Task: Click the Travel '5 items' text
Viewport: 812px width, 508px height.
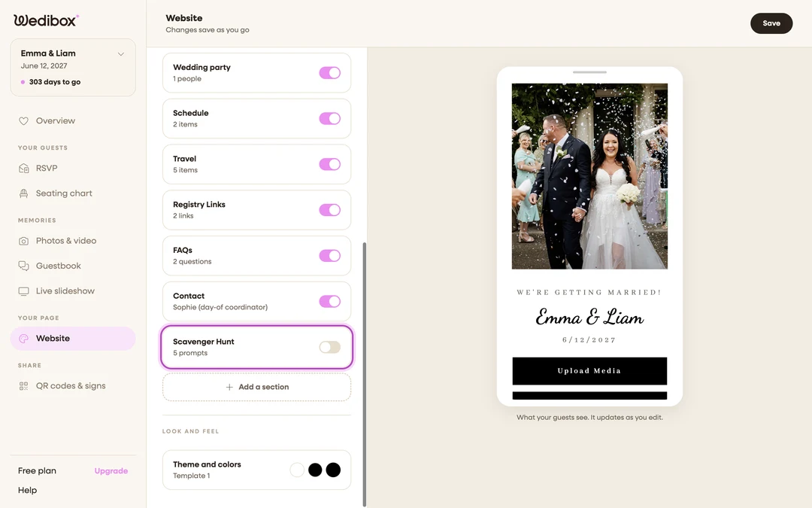Action: click(185, 170)
